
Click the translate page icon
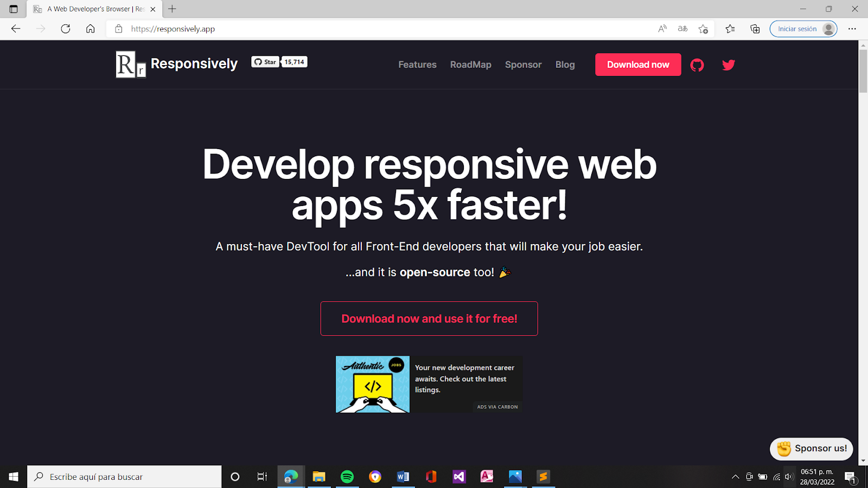tap(683, 29)
